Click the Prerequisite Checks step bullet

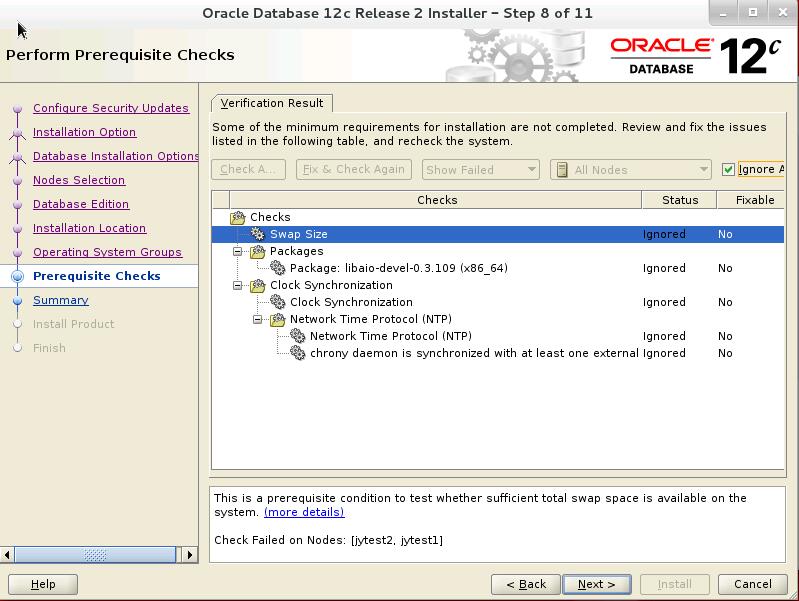[x=17, y=276]
